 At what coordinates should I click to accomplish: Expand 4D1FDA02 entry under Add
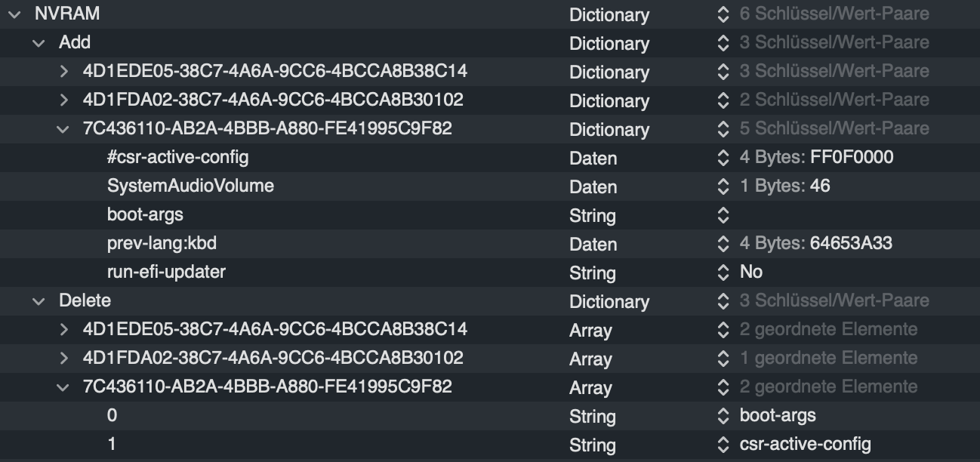[63, 100]
